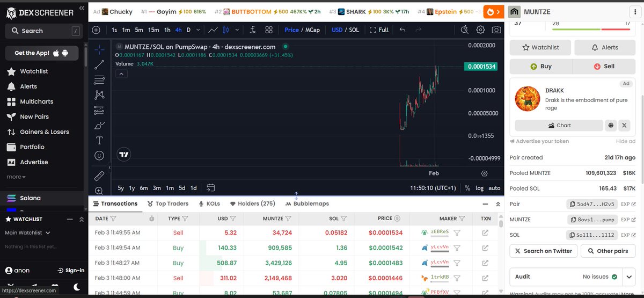
Task: Open the go-to-date calendar icon
Action: [x=210, y=188]
